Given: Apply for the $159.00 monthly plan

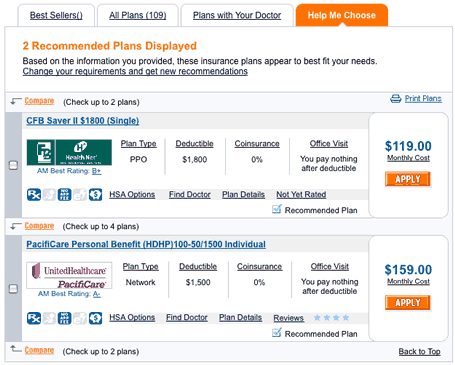Looking at the screenshot, I should click(408, 303).
